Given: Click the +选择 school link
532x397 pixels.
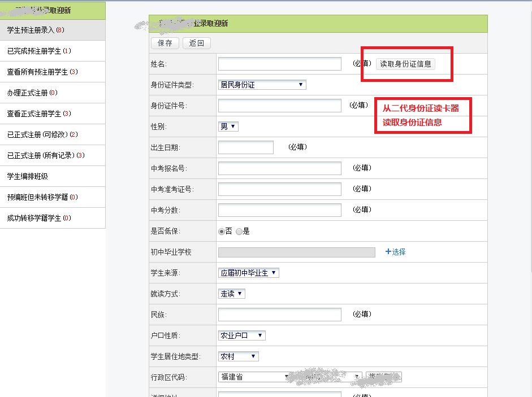Looking at the screenshot, I should 396,252.
